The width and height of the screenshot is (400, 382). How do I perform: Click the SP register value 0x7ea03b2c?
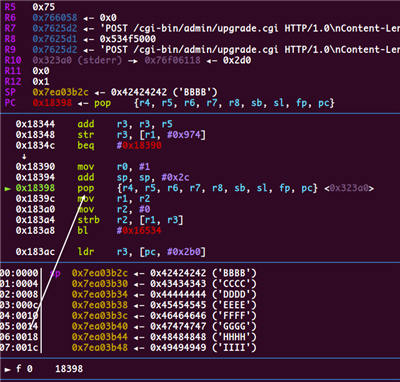[61, 92]
